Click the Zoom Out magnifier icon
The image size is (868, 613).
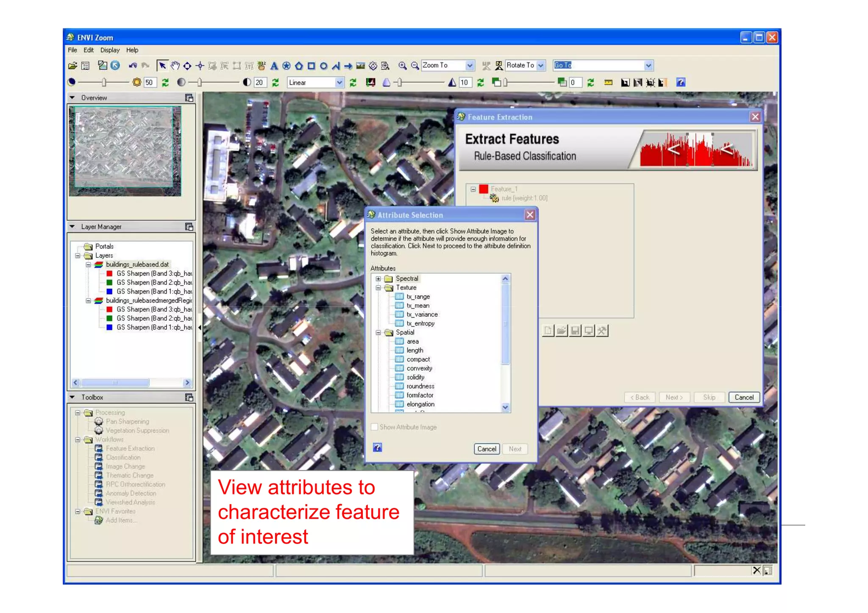415,66
